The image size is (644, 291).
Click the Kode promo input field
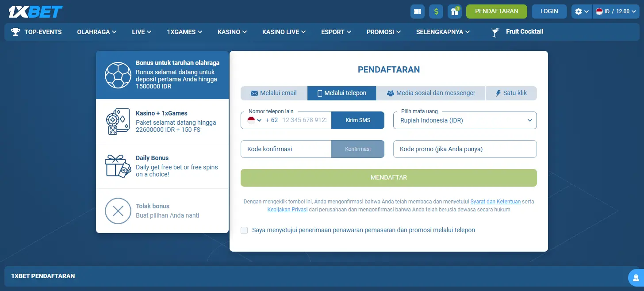point(464,149)
